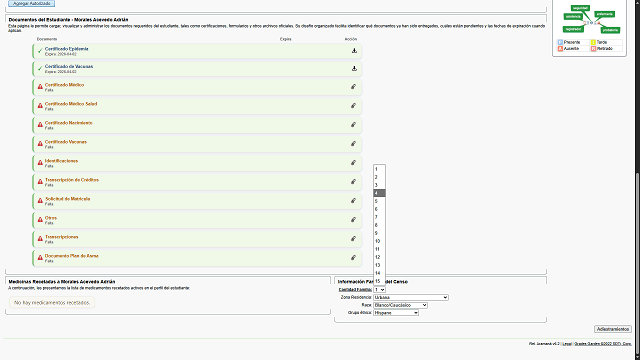Screen dimensions: 640x360
Task: Open the Certificado de Vacunas document link
Action: click(x=69, y=66)
